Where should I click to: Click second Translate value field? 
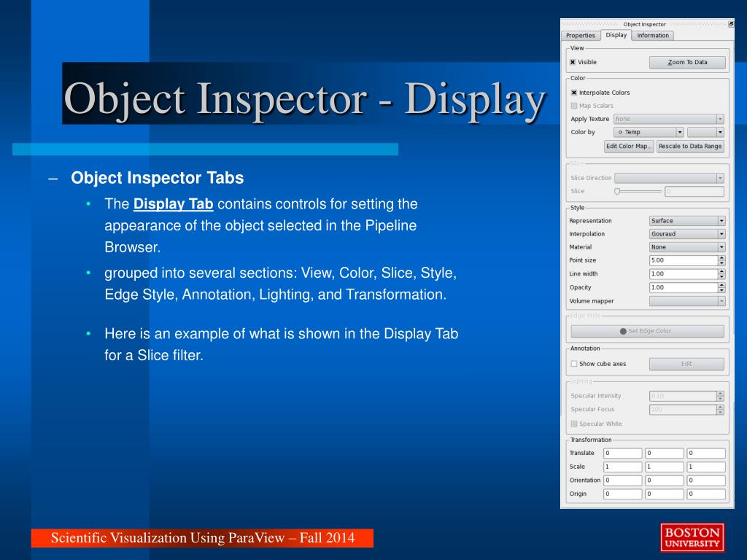[x=665, y=454]
